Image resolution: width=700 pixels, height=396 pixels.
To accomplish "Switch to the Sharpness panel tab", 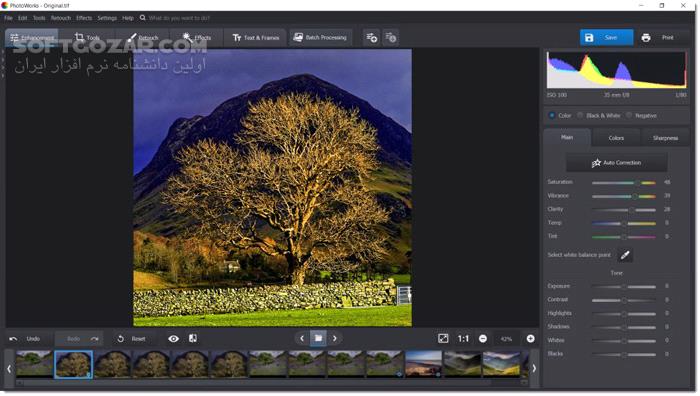I will point(665,138).
